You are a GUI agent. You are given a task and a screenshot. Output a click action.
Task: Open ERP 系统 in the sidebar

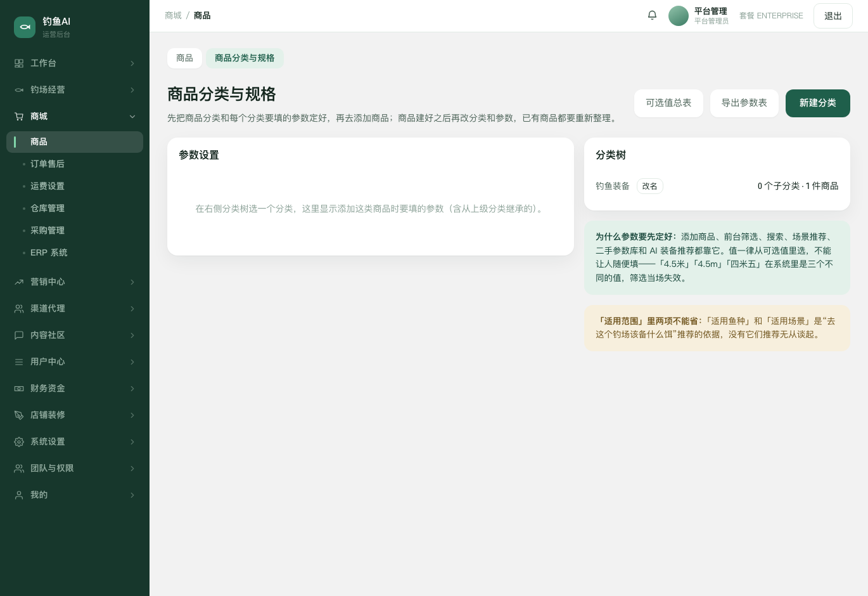click(75, 253)
